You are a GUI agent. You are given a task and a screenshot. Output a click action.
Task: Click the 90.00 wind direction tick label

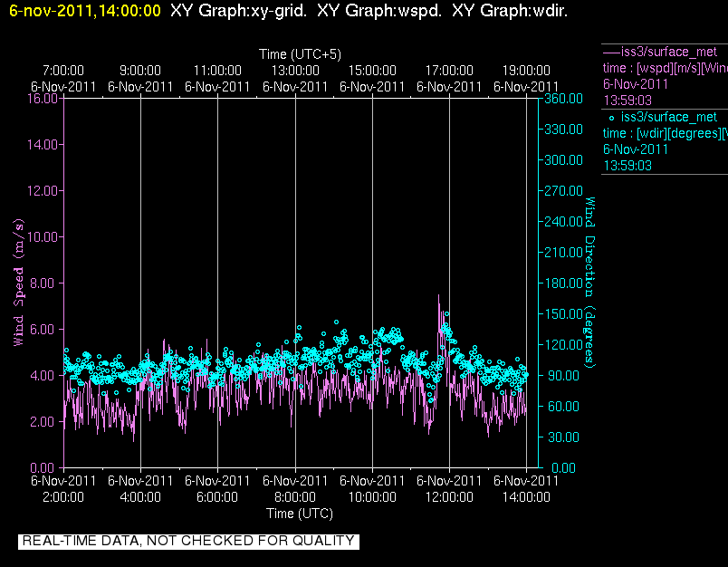[x=563, y=375]
